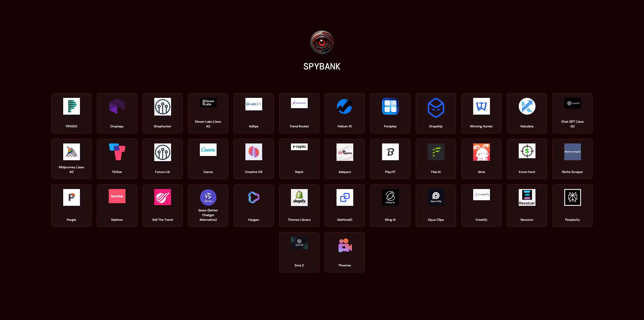This screenshot has width=644, height=320.
Task: Click the Sell The Trend label
Action: [163, 220]
